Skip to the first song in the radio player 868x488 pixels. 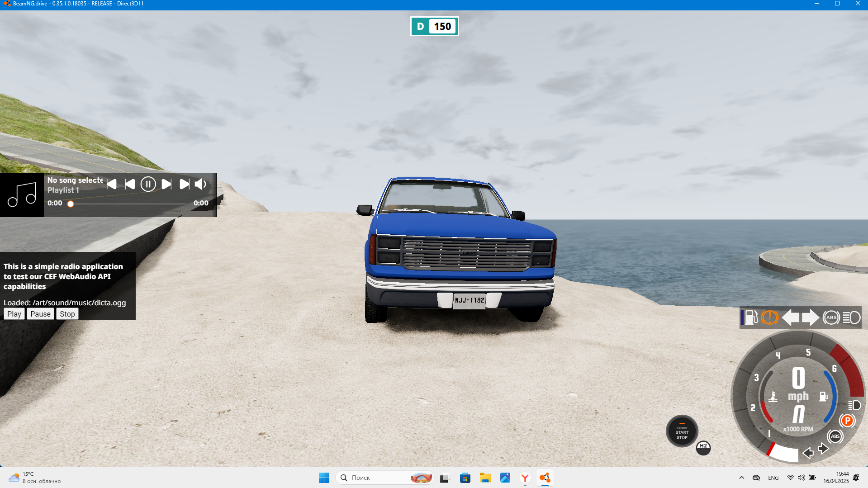click(112, 184)
